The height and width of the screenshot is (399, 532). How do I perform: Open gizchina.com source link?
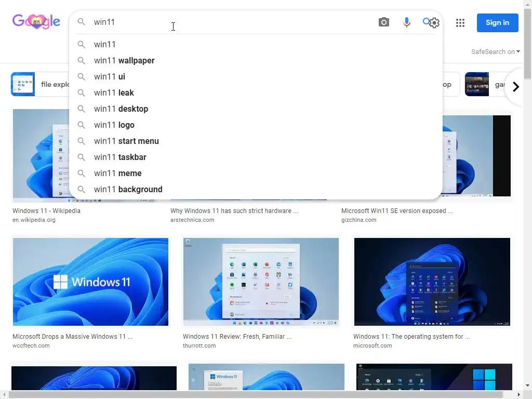358,220
